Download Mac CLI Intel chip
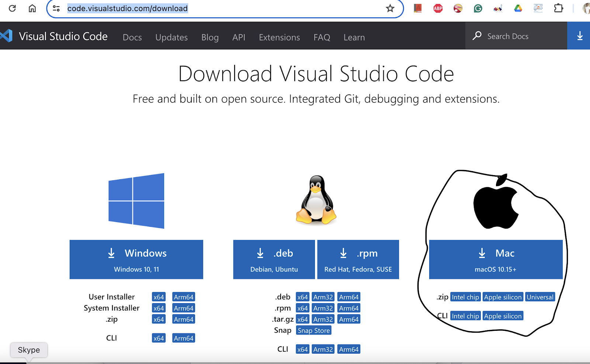The height and width of the screenshot is (364, 590). [x=465, y=316]
